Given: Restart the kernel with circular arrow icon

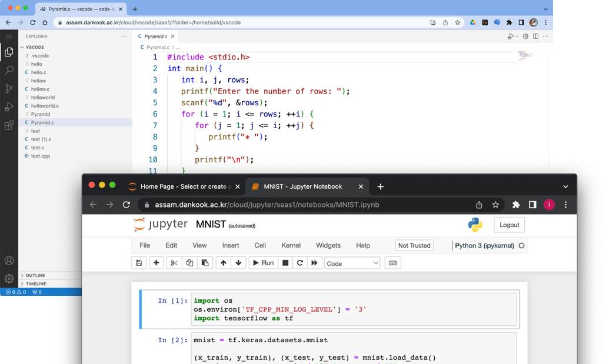Looking at the screenshot, I should 300,263.
